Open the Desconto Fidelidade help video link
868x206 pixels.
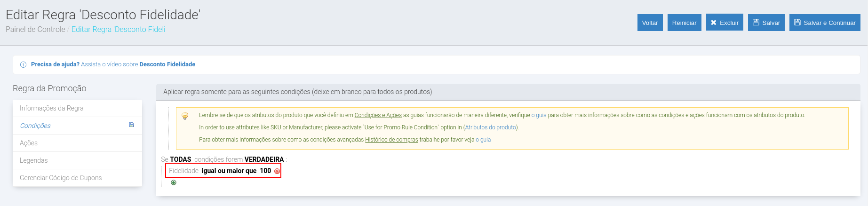point(167,64)
